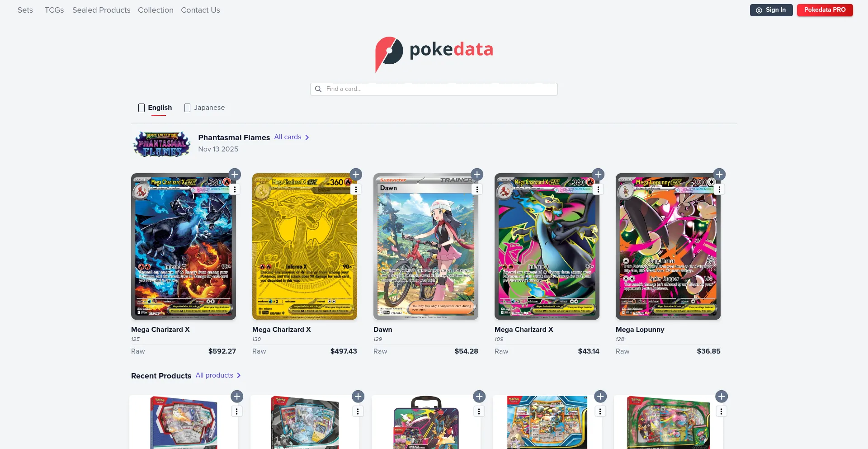Select the English language tab
This screenshot has height=449, width=868.
tap(155, 108)
